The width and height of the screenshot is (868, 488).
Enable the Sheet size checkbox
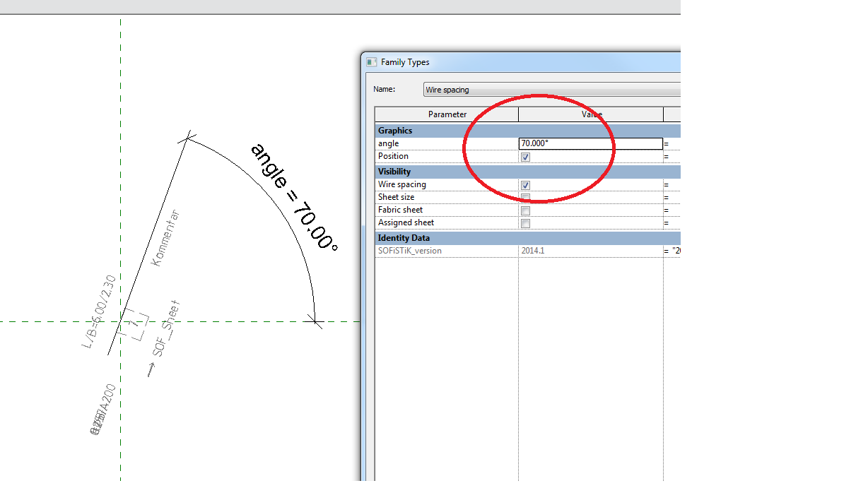click(x=525, y=198)
